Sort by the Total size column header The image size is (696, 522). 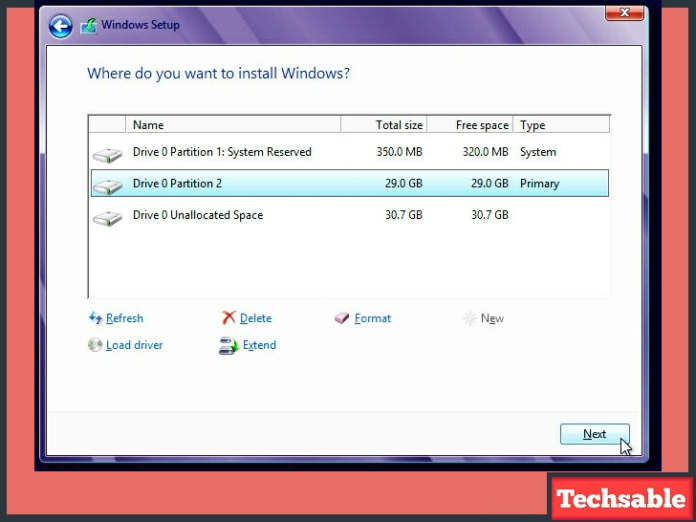(384, 125)
